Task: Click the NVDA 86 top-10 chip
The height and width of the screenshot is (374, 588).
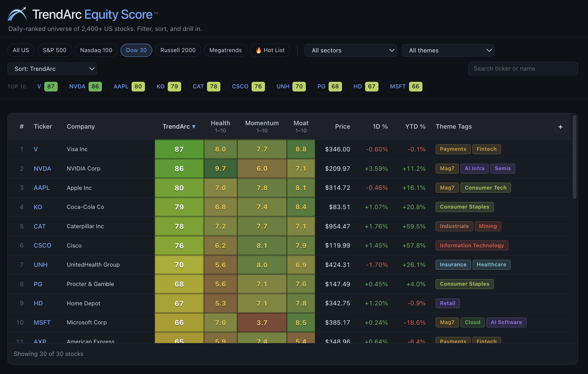Action: (x=85, y=86)
